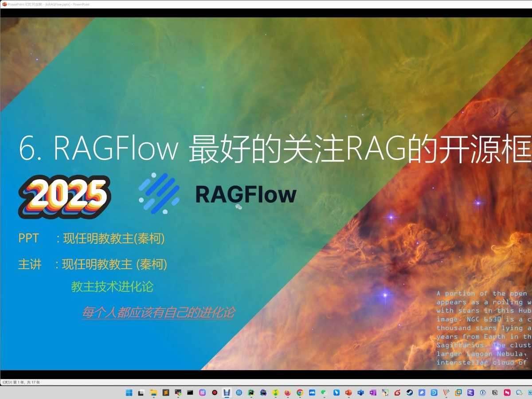532x399 pixels.
Task: Click the RAGFlow logo on the slide
Action: coord(217,193)
